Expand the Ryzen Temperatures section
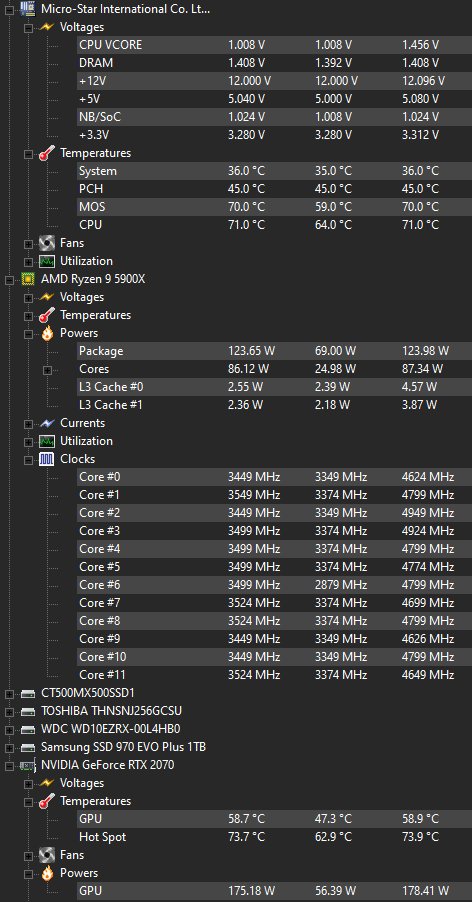 pos(28,315)
